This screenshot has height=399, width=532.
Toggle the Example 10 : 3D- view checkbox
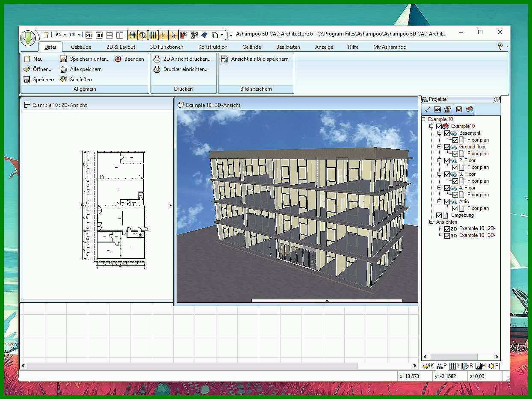click(447, 236)
